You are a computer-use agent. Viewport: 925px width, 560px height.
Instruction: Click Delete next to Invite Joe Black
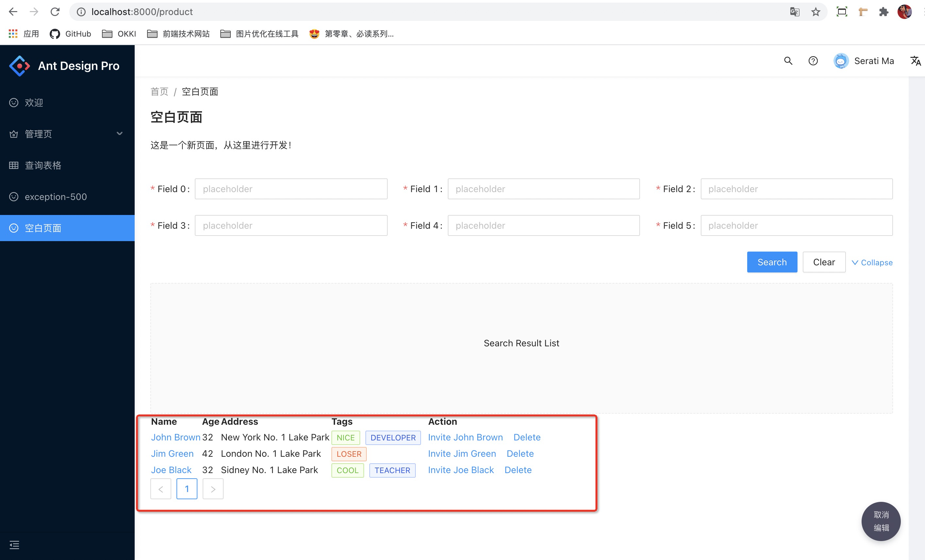[x=518, y=469]
